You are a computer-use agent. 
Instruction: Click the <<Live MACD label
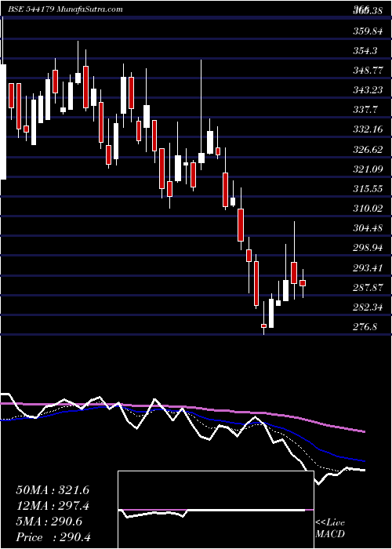(x=330, y=529)
